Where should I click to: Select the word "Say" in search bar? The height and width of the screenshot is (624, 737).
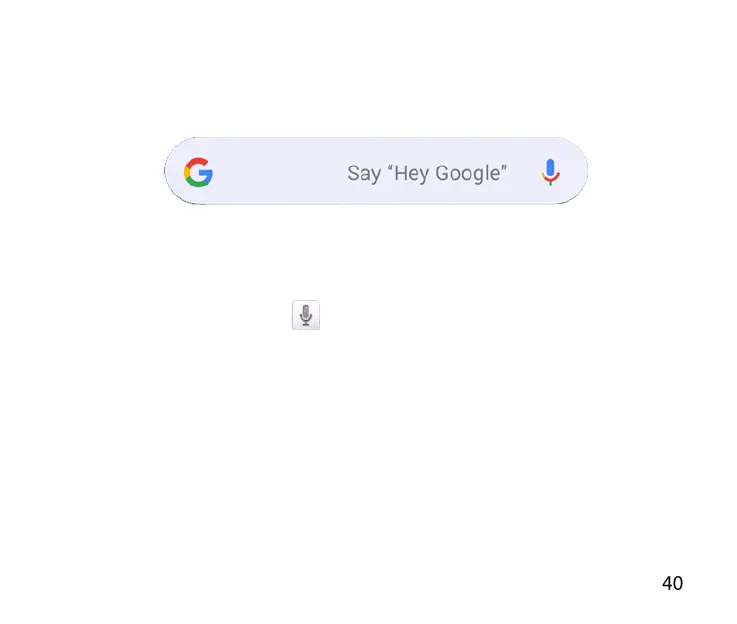click(x=364, y=174)
